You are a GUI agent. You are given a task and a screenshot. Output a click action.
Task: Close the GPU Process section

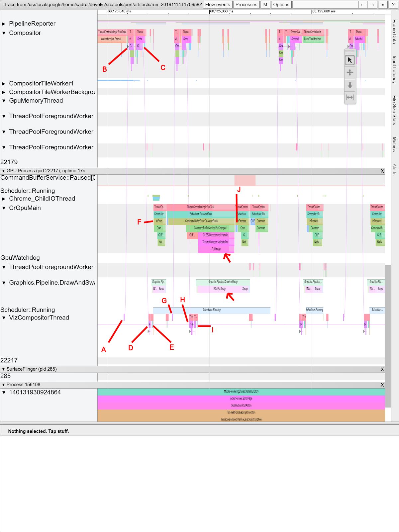[x=382, y=171]
